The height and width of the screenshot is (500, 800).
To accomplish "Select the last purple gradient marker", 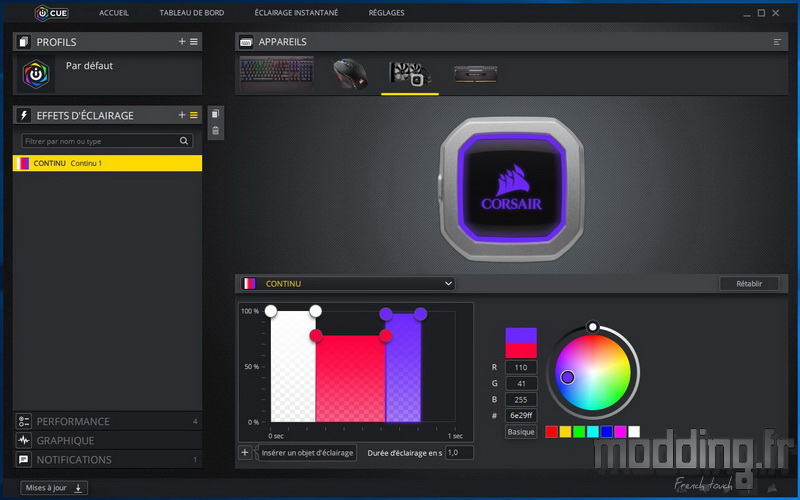I will click(420, 314).
